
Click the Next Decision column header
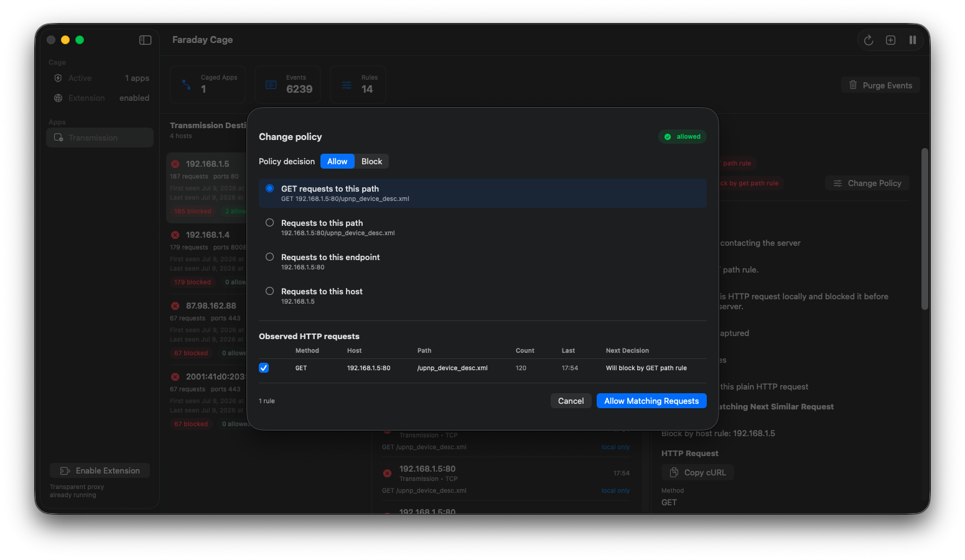click(x=627, y=351)
